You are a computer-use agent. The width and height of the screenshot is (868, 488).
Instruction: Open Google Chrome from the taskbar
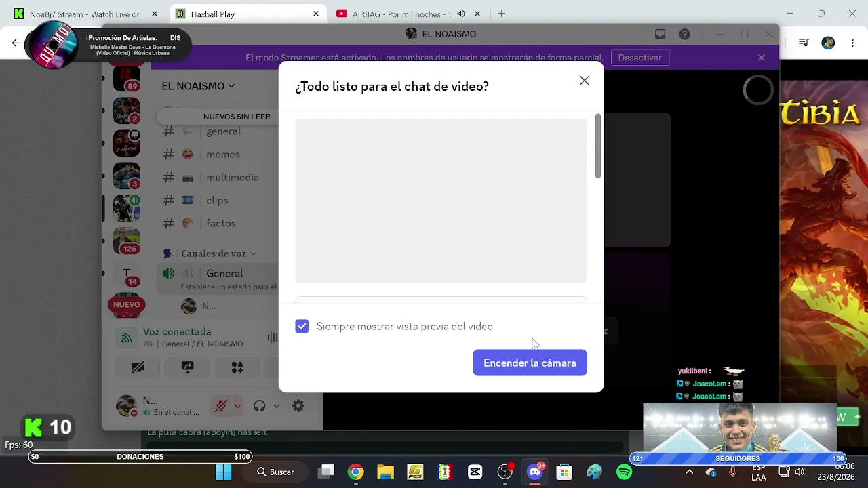coord(355,472)
